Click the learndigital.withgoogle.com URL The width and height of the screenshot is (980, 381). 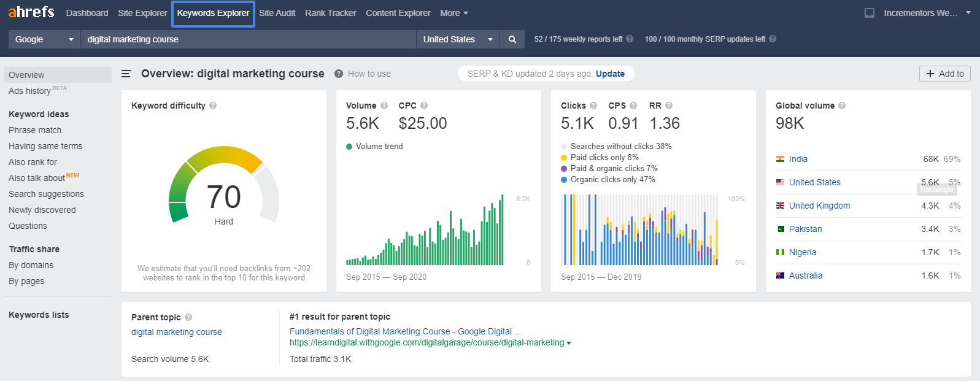coord(426,342)
